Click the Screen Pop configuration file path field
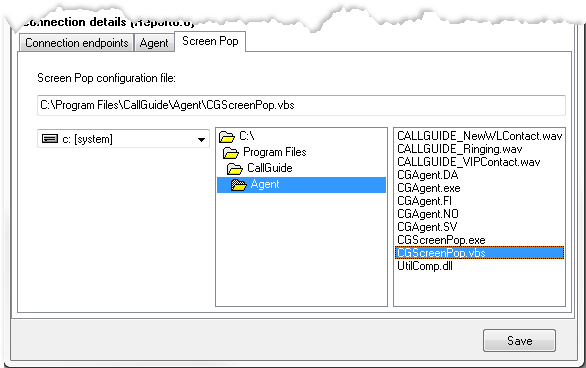This screenshot has width=586, height=368. point(301,105)
